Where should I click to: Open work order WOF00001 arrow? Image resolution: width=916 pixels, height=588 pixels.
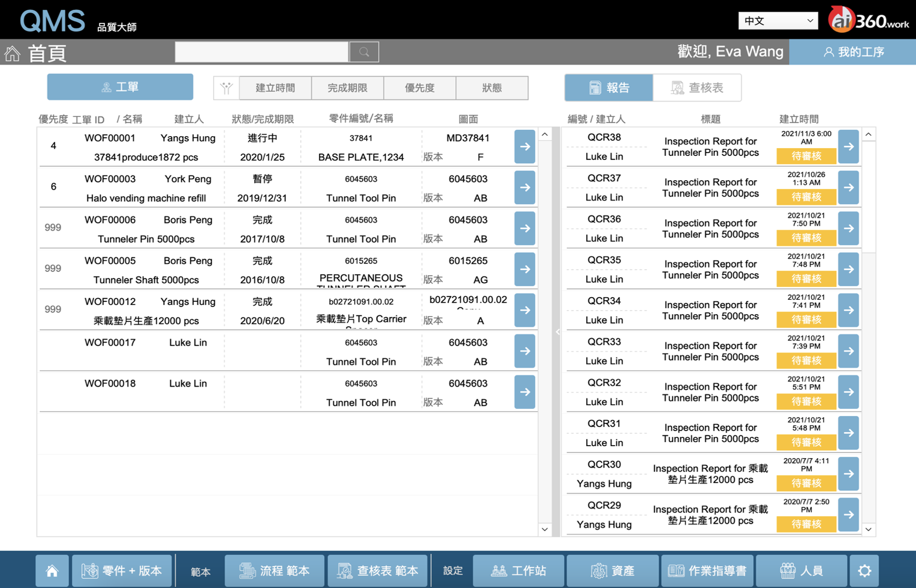coord(525,147)
